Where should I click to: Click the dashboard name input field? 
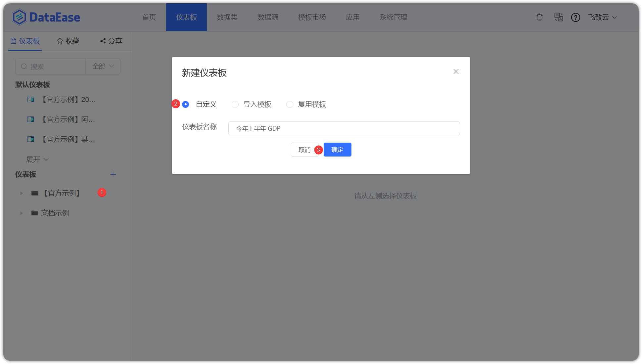click(x=344, y=128)
